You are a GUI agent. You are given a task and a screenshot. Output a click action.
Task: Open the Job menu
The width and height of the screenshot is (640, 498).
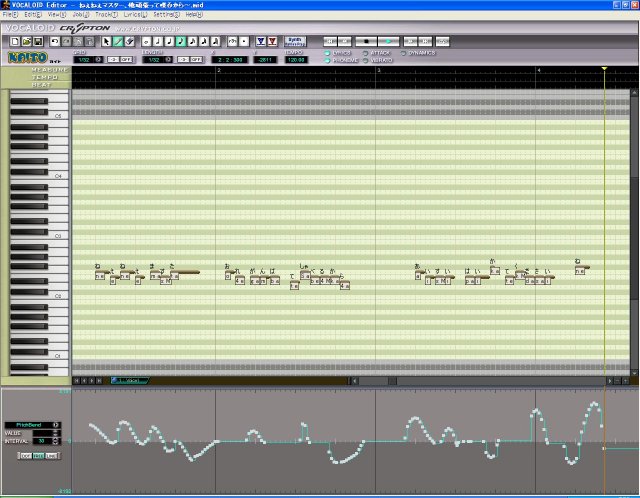[81, 15]
